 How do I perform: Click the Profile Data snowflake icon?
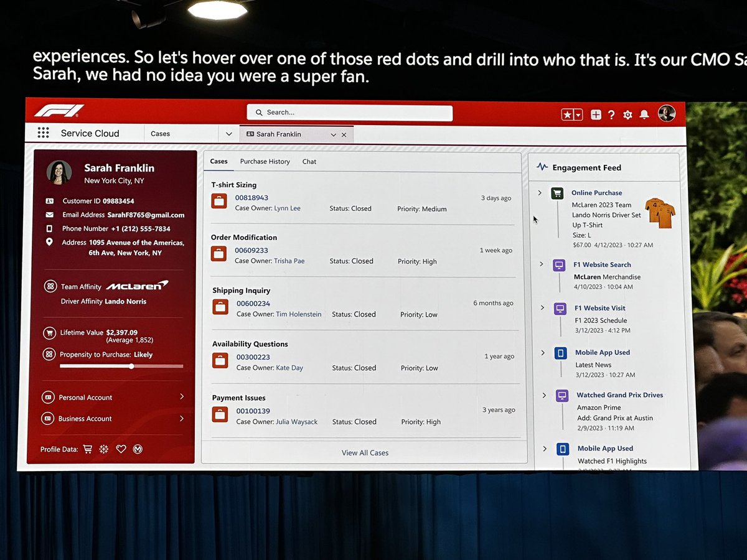[x=104, y=449]
